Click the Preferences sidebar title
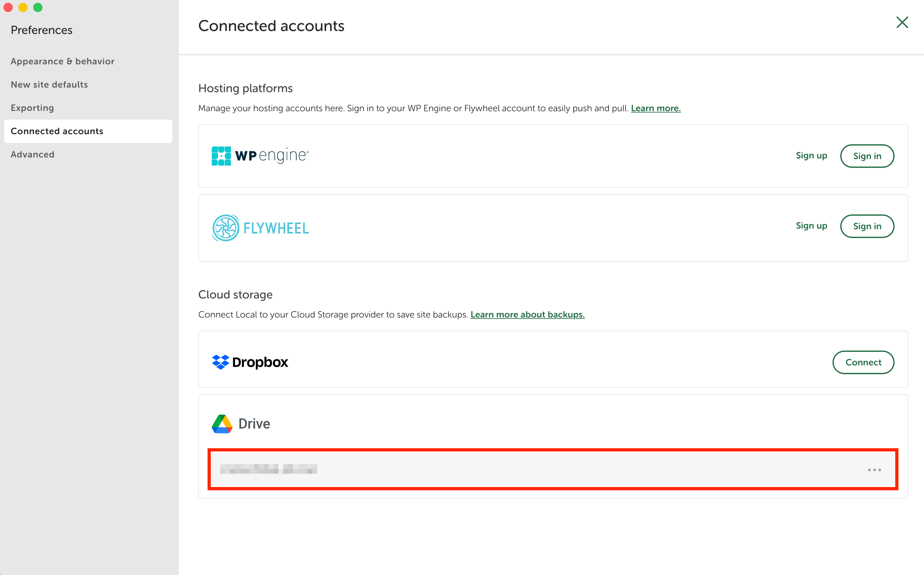924x575 pixels. 41,30
